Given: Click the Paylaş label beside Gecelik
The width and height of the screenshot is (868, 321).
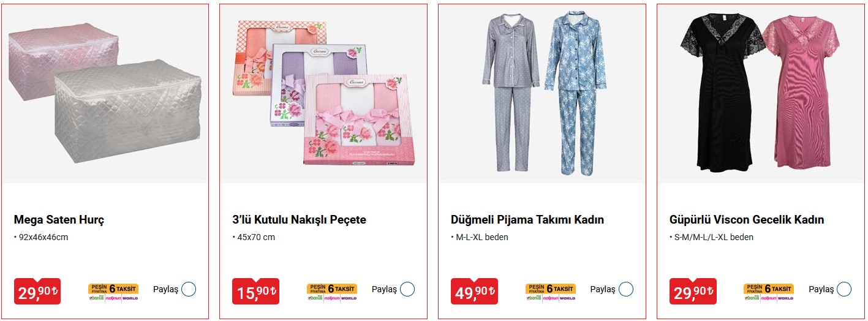Looking at the screenshot, I should tap(821, 289).
